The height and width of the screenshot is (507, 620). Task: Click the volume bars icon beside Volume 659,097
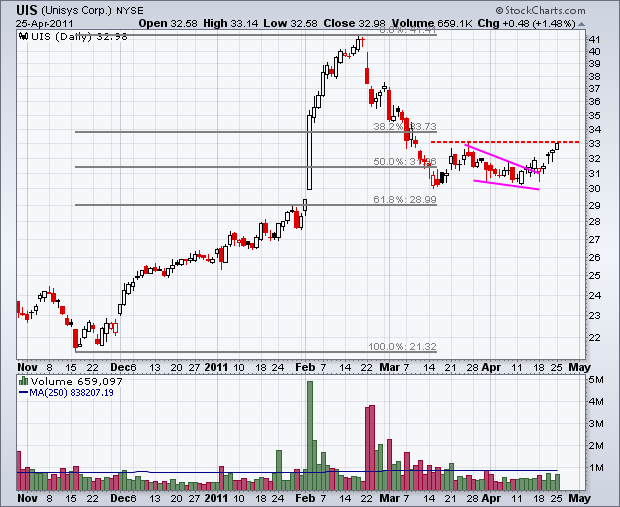(x=24, y=381)
